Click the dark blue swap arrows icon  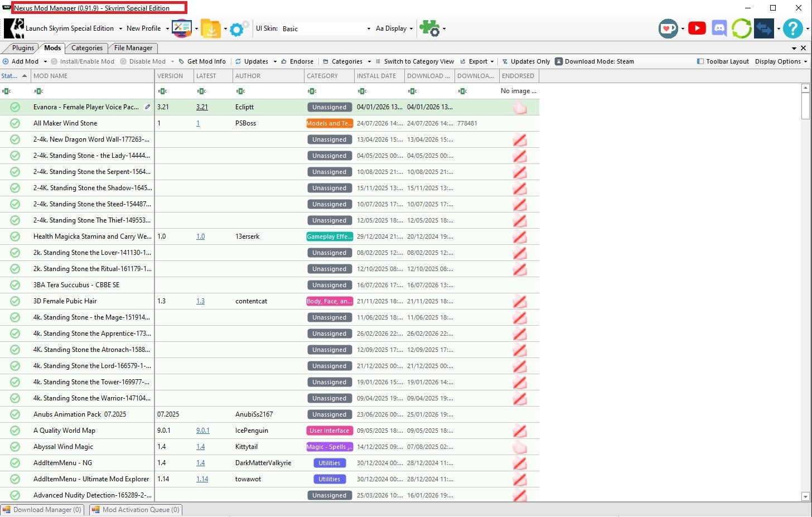point(764,28)
